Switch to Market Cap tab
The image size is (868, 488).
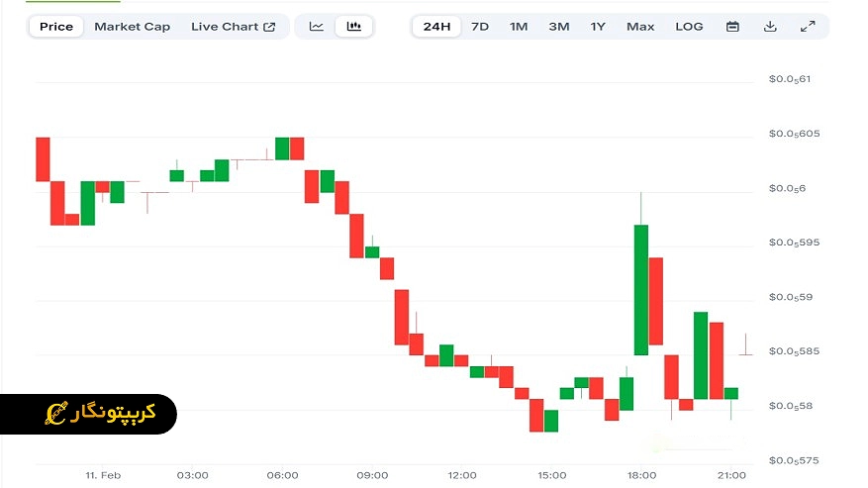(132, 27)
